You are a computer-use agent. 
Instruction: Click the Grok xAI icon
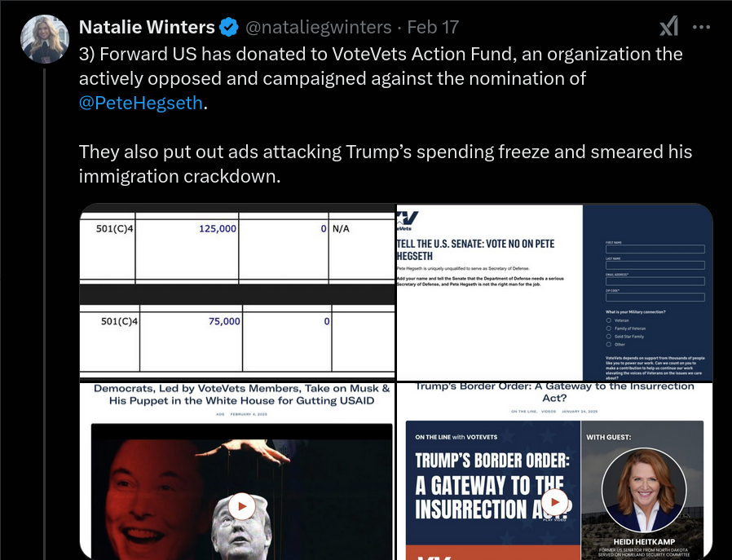[x=669, y=26]
